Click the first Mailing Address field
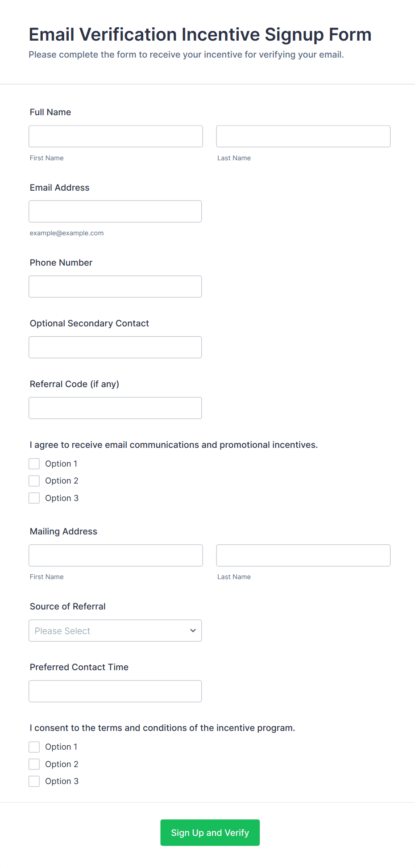The image size is (415, 868). [116, 555]
